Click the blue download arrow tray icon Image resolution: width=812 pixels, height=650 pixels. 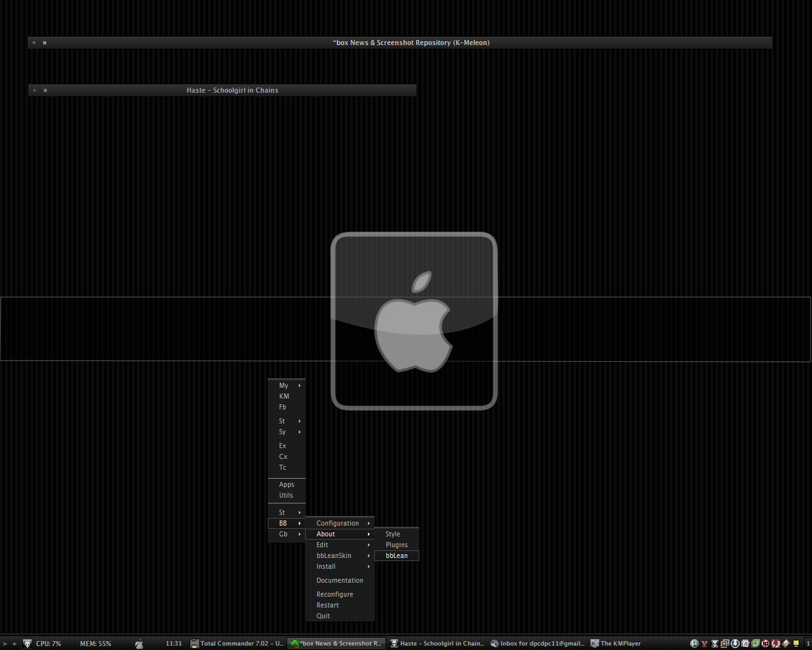735,643
